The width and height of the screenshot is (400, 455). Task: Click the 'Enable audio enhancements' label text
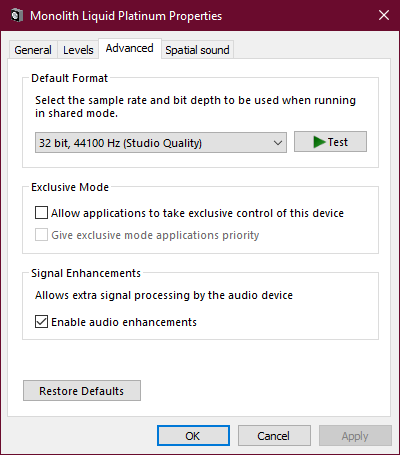click(x=124, y=322)
